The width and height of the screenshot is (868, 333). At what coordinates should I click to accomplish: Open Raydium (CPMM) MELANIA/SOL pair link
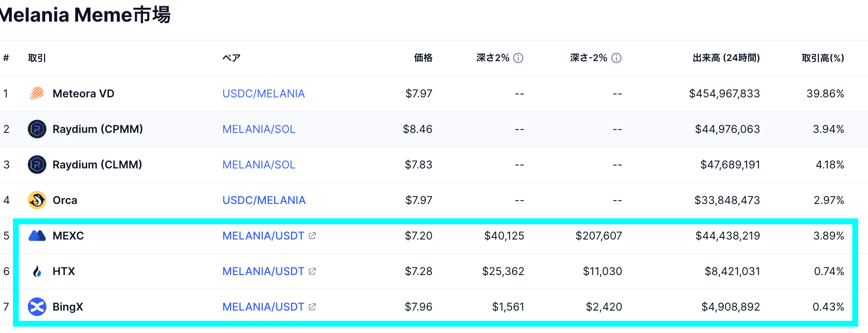click(x=259, y=129)
